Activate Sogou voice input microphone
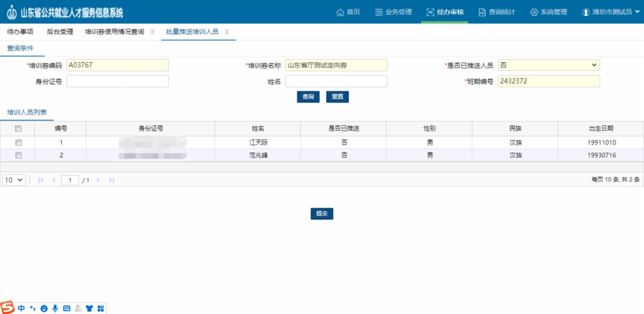 (x=55, y=309)
